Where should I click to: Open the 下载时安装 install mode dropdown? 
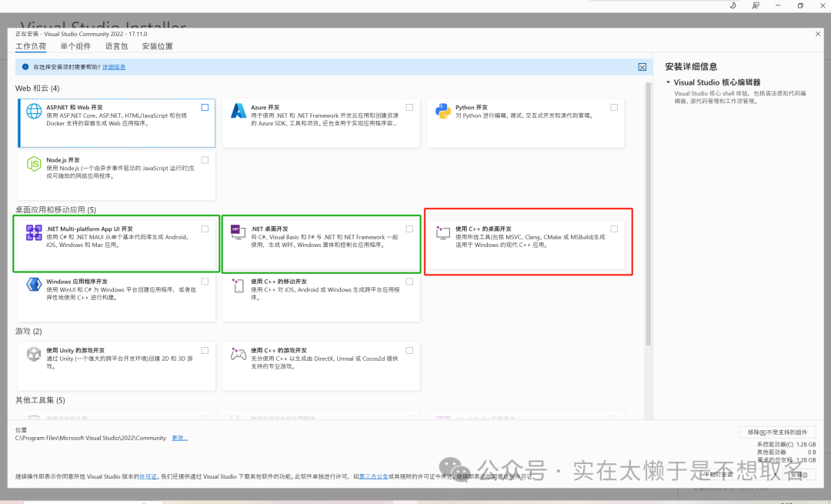[x=739, y=474]
